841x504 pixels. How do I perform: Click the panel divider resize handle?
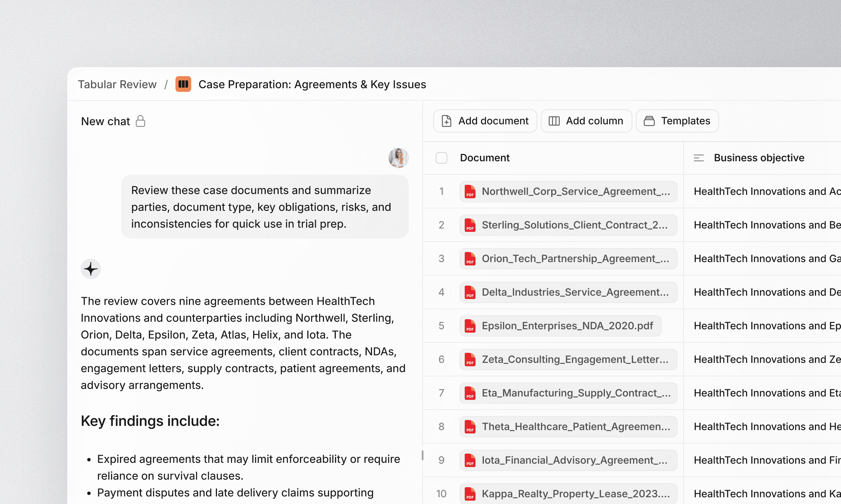tap(422, 455)
